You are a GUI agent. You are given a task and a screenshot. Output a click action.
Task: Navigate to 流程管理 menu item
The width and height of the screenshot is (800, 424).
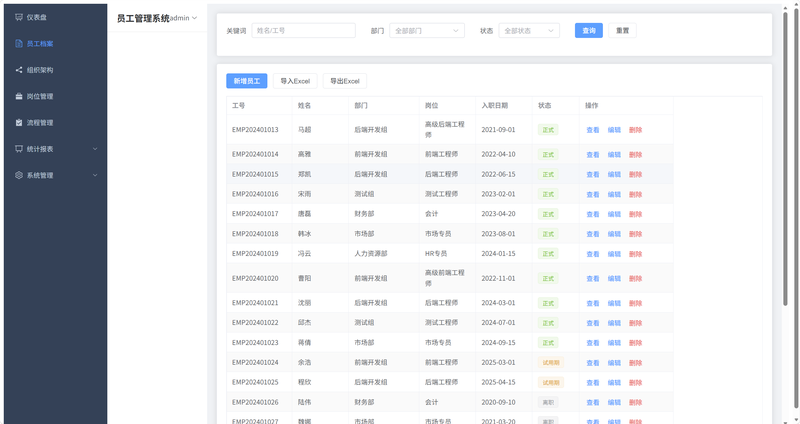pyautogui.click(x=56, y=122)
